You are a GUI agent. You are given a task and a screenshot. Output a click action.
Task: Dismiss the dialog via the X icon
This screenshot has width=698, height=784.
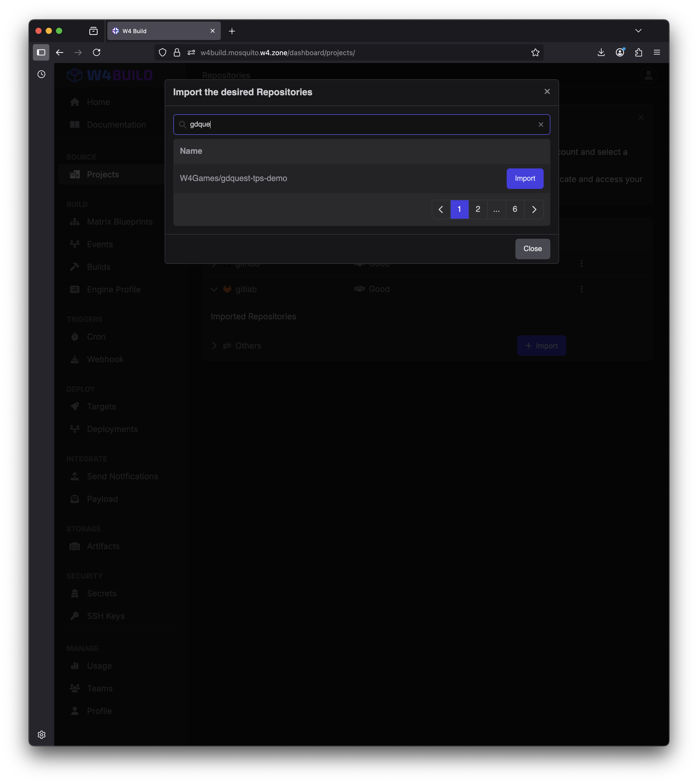pyautogui.click(x=547, y=91)
